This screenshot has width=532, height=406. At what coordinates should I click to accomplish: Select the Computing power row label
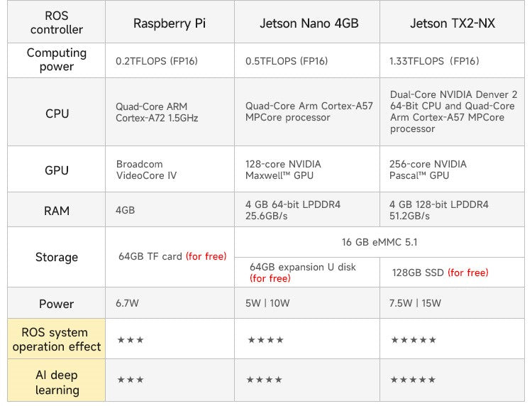pyautogui.click(x=56, y=60)
